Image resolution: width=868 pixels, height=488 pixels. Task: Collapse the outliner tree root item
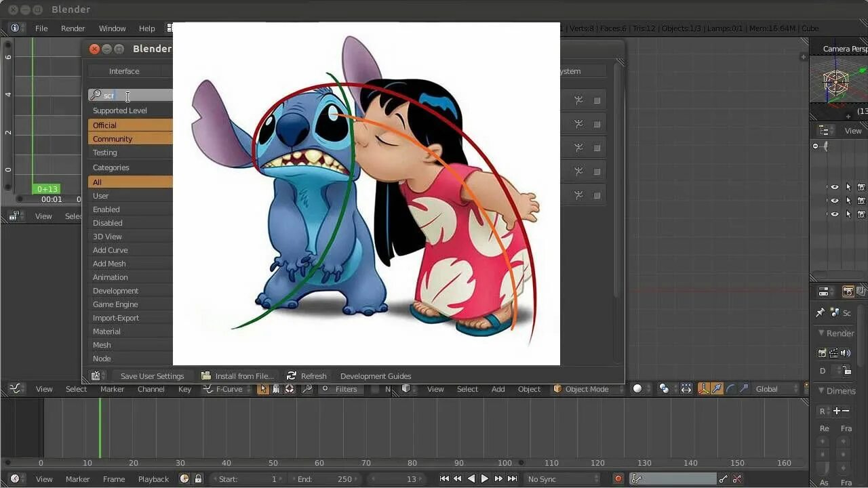(x=815, y=146)
